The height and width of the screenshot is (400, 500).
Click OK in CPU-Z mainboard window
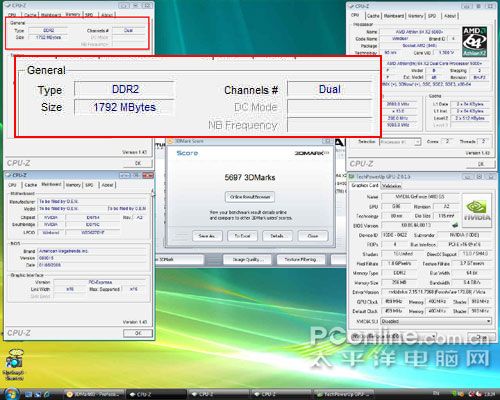coord(138,333)
